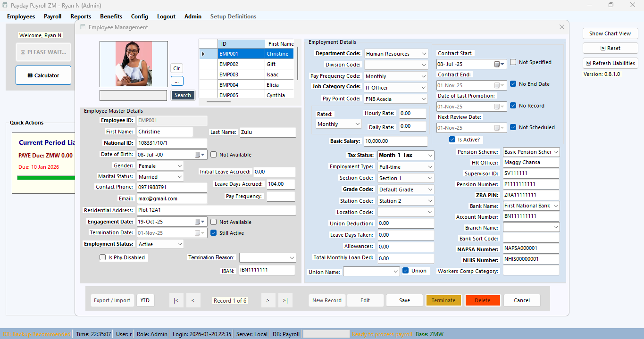Viewport: 644px width, 339px height.
Task: Jump to the first employee record
Action: [x=176, y=300]
